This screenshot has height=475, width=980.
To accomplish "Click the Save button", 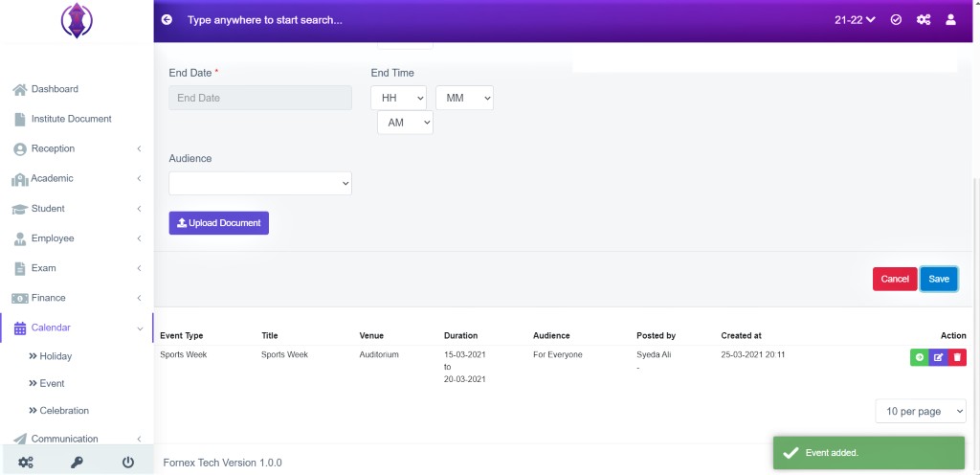I will [x=939, y=280].
